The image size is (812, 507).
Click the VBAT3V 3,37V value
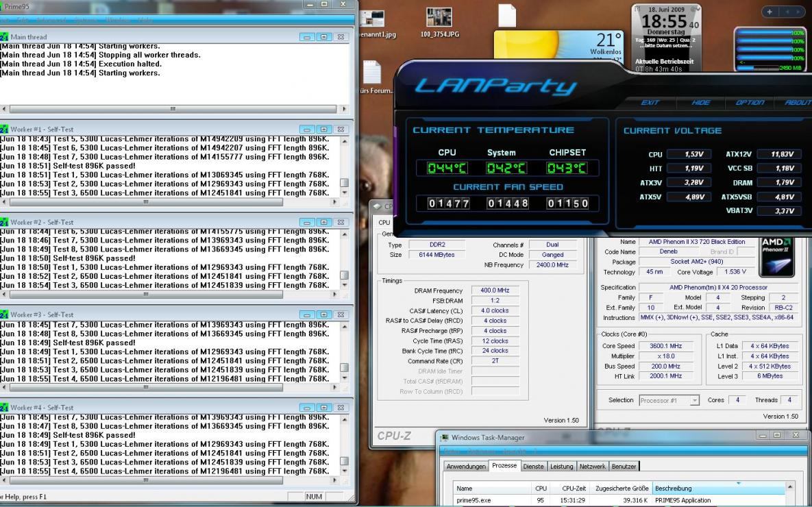click(x=778, y=211)
